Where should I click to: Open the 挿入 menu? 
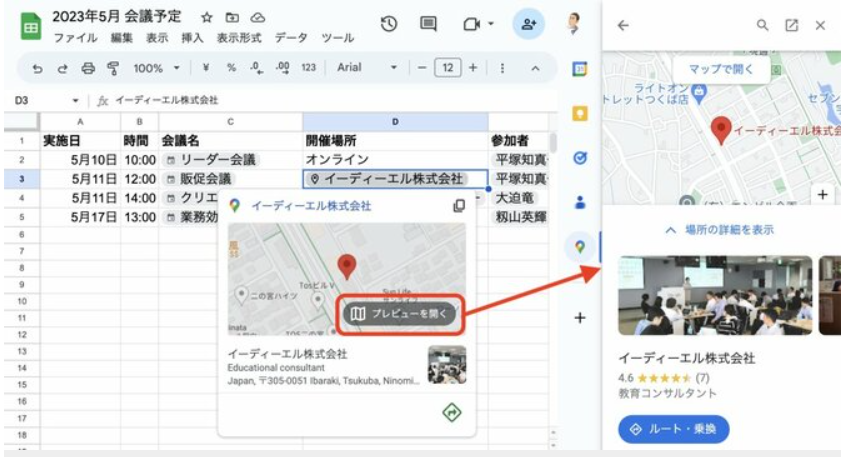pyautogui.click(x=192, y=38)
